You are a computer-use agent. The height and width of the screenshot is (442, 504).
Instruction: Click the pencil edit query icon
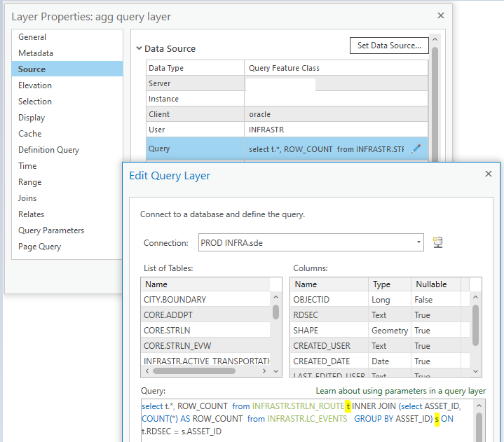pyautogui.click(x=416, y=149)
